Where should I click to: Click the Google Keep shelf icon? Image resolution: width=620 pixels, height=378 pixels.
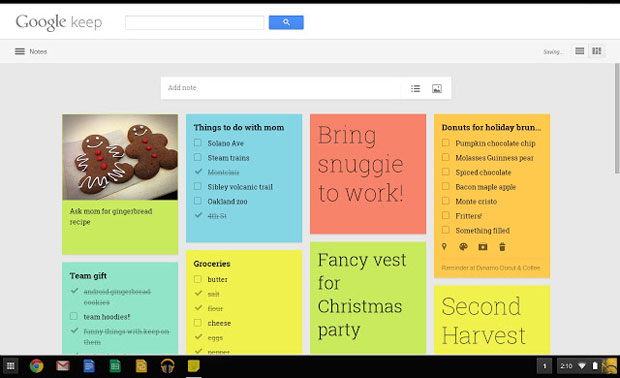193,366
